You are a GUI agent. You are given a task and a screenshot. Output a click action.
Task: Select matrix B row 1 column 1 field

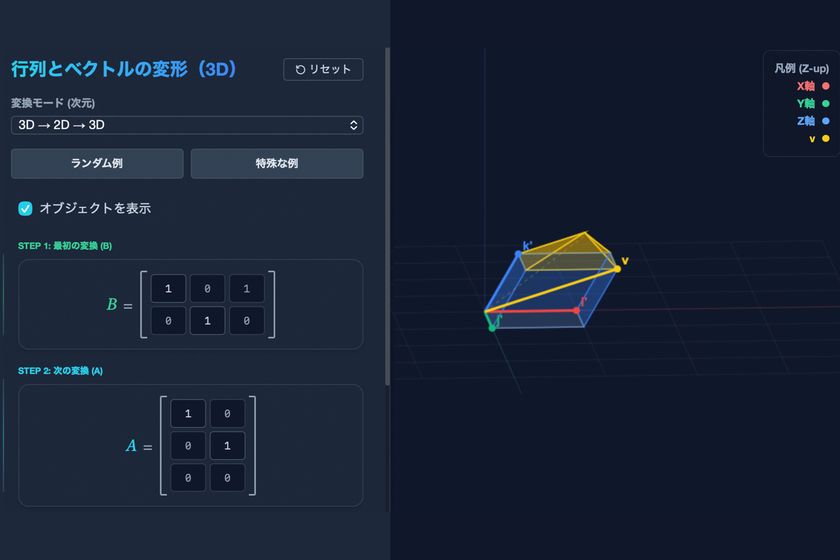pyautogui.click(x=168, y=289)
